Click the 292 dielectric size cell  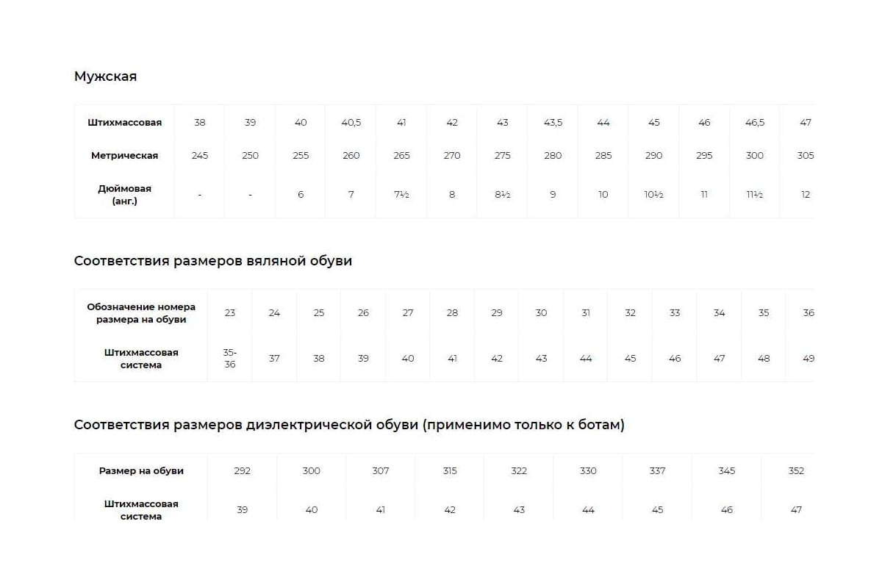242,471
